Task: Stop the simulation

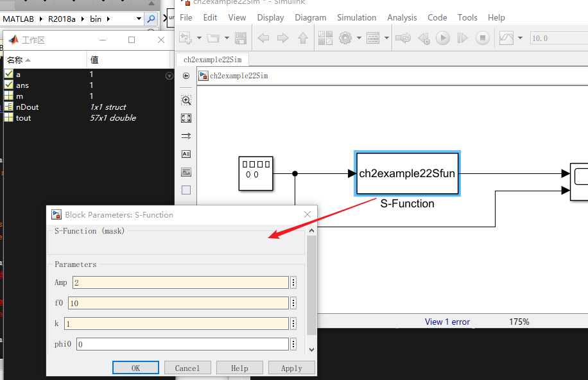Action: click(x=483, y=38)
